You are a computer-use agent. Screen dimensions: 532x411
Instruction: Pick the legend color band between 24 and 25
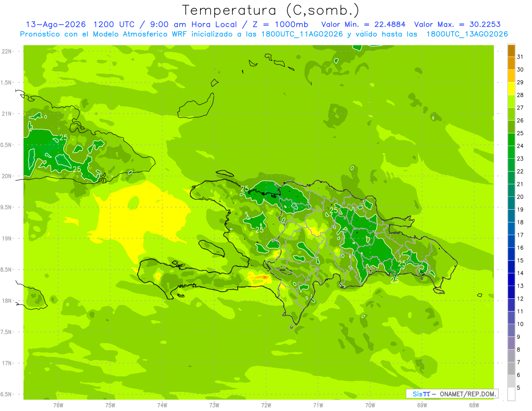pos(511,139)
